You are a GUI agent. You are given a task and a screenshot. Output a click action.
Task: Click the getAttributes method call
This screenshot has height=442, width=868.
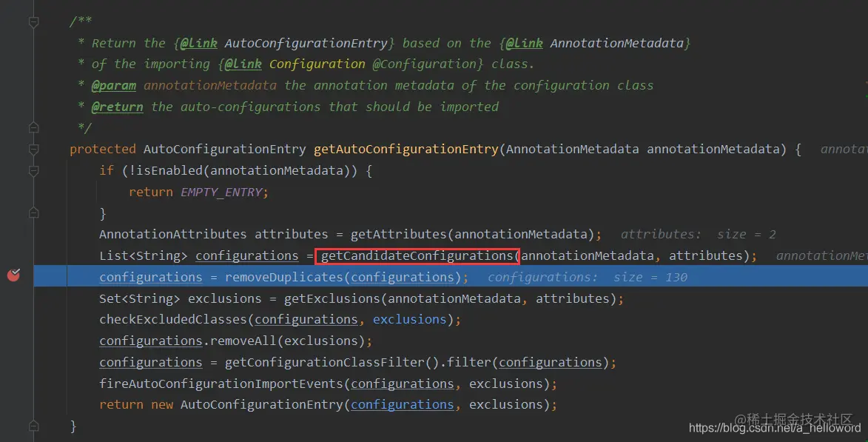click(398, 234)
